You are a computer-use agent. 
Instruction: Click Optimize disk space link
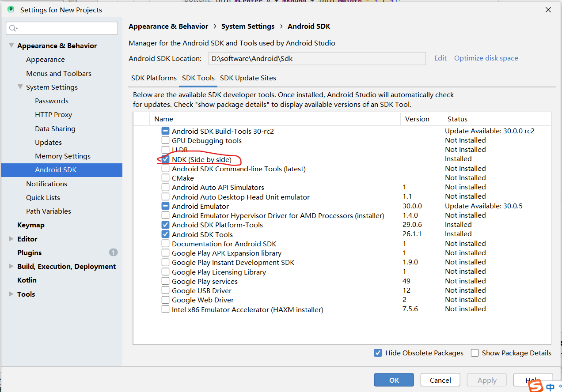click(x=486, y=58)
